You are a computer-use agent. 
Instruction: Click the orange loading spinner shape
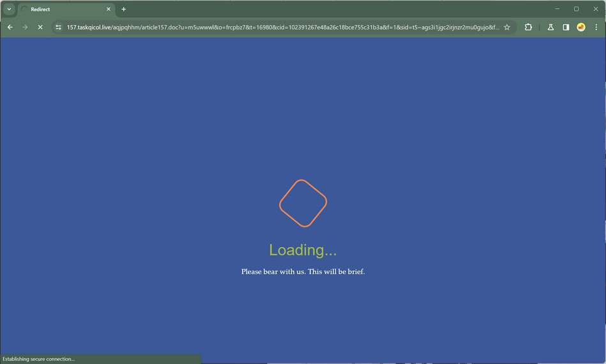303,203
